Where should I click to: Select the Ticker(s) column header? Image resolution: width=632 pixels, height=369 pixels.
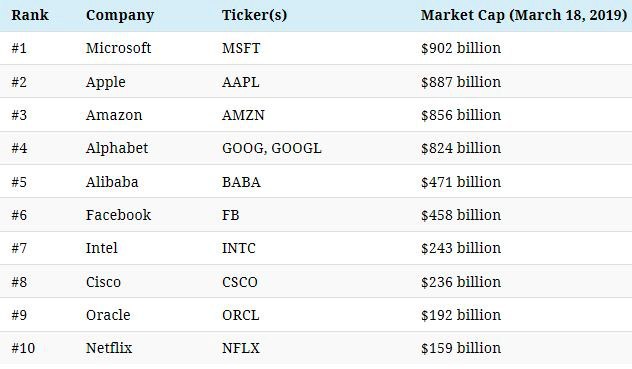point(254,15)
